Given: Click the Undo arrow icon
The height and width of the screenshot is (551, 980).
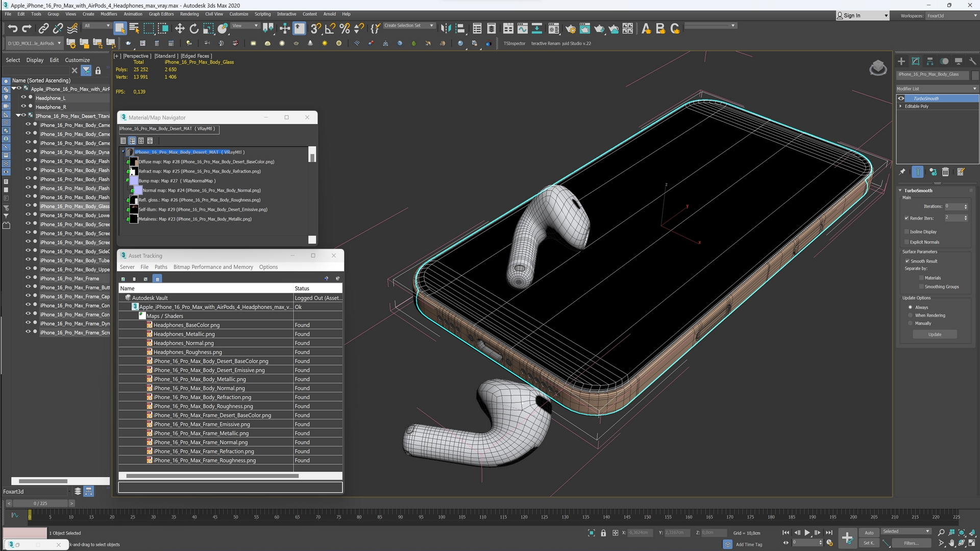Looking at the screenshot, I should point(13,29).
